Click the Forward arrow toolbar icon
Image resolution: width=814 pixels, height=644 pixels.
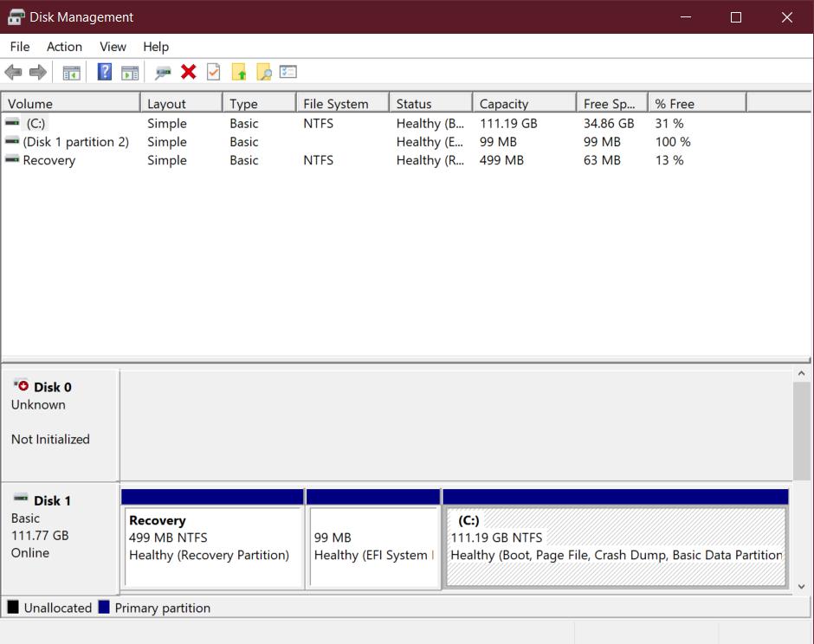point(37,73)
